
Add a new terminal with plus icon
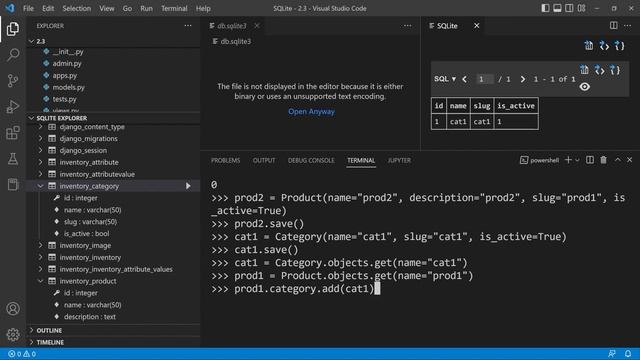pyautogui.click(x=568, y=160)
